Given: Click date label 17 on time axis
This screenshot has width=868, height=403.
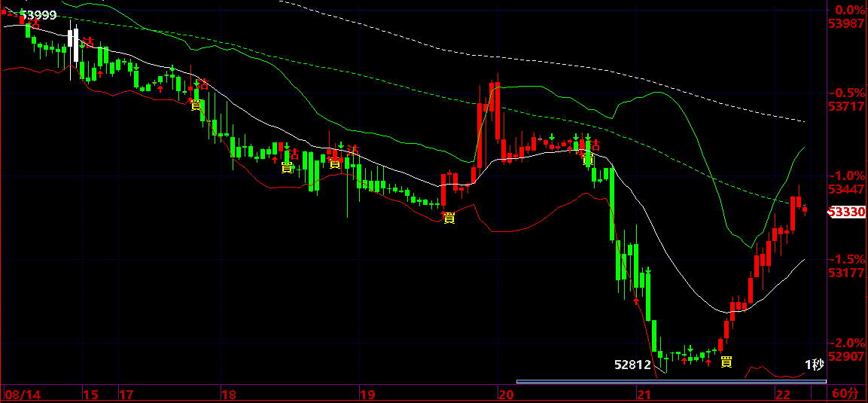Looking at the screenshot, I should pos(126,395).
